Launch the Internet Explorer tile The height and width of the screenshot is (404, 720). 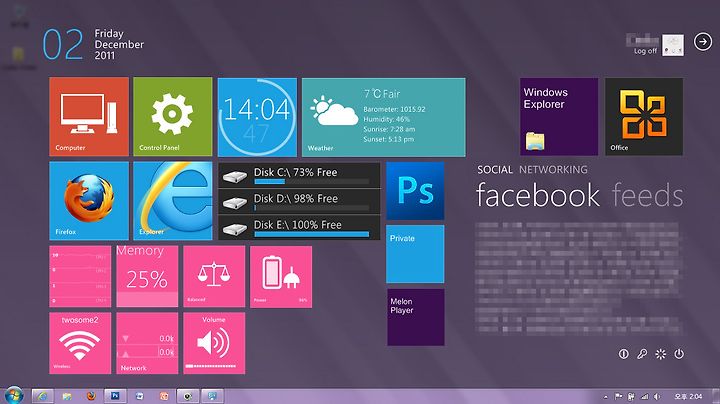173,201
